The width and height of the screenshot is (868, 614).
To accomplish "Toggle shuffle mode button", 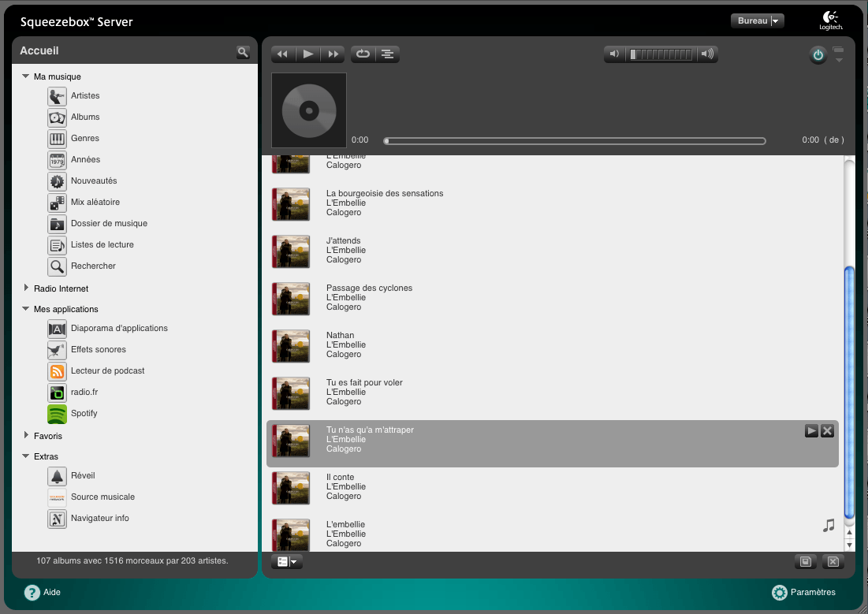I will (388, 54).
